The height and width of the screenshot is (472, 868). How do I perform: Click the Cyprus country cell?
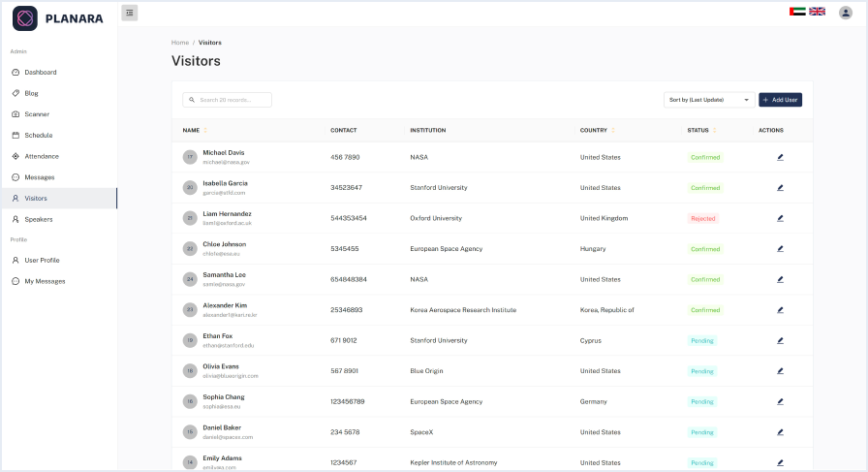(x=590, y=341)
